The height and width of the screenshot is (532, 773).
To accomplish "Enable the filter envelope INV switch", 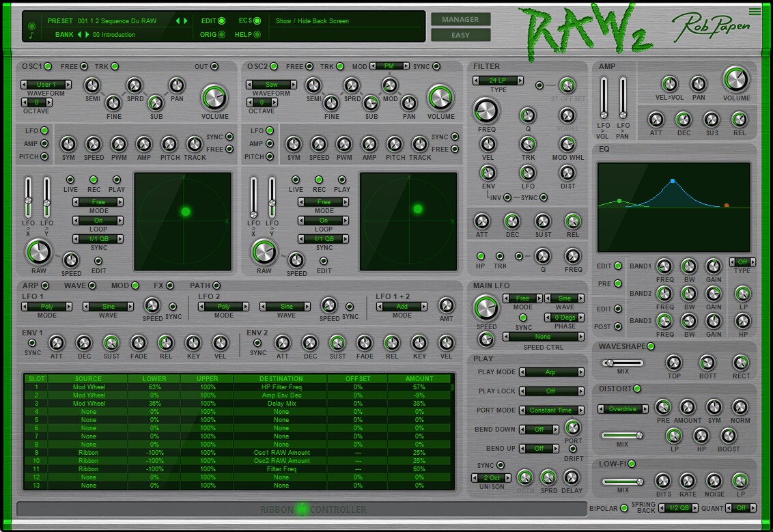I will pyautogui.click(x=507, y=197).
